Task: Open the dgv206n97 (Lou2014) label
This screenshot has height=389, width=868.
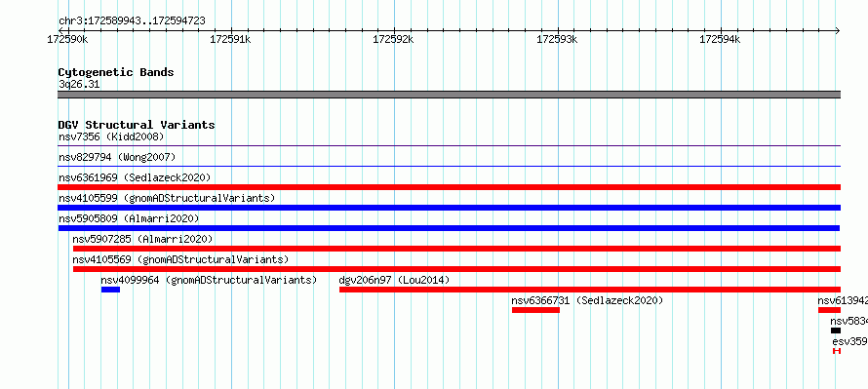Action: click(x=394, y=280)
